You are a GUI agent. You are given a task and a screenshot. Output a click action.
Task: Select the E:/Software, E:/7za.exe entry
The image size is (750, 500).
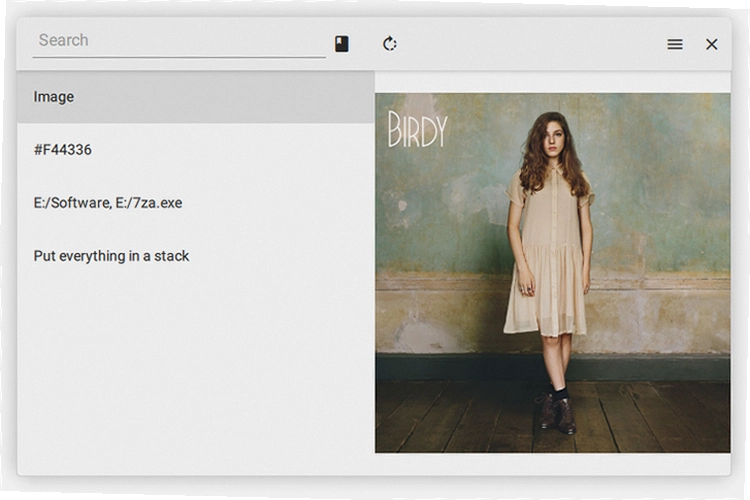[x=196, y=203]
